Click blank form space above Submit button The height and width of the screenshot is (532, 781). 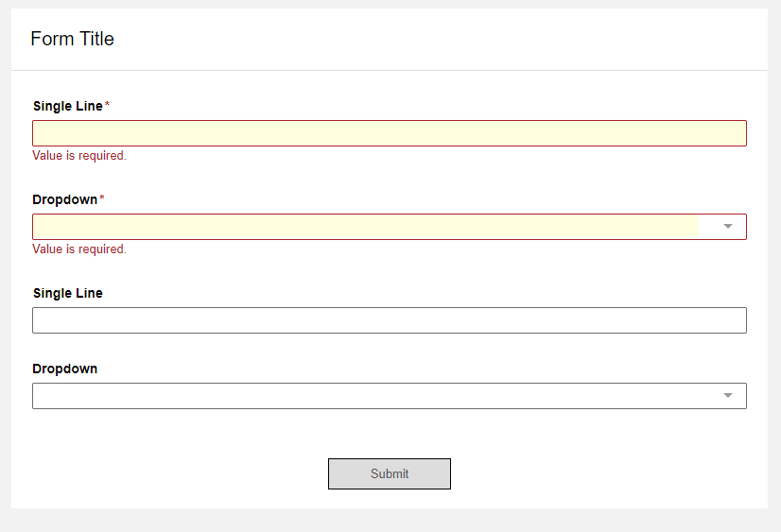pyautogui.click(x=390, y=434)
